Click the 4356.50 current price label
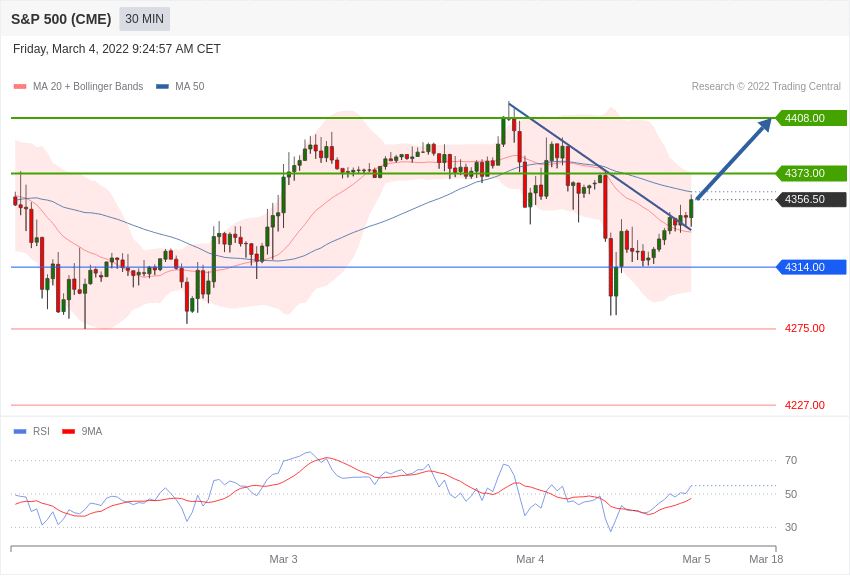Viewport: 850px width, 576px height. [811, 199]
